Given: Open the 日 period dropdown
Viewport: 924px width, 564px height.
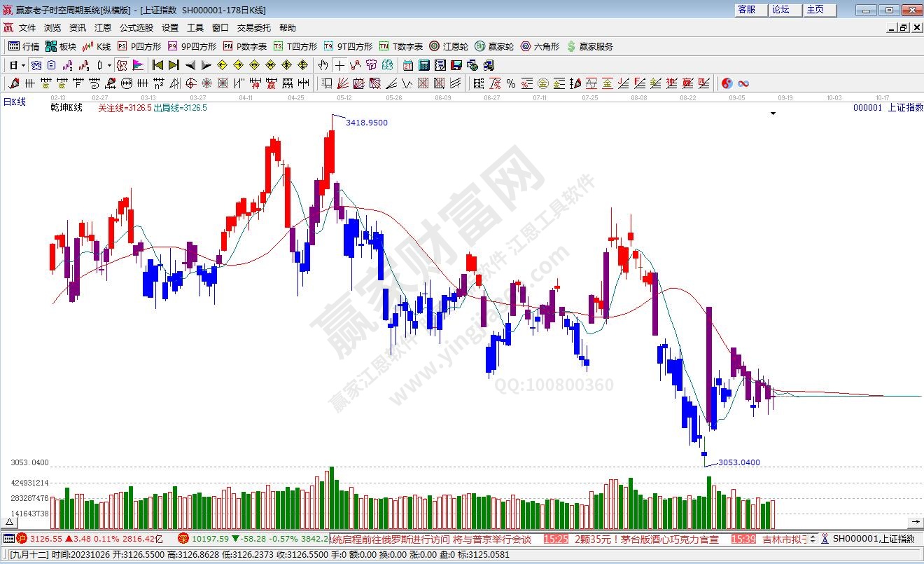Looking at the screenshot, I should (x=17, y=65).
